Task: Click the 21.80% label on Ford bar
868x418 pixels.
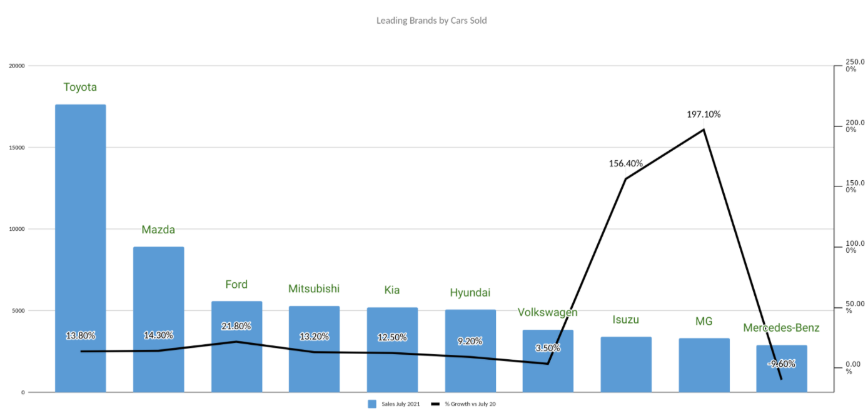Action: 236,326
